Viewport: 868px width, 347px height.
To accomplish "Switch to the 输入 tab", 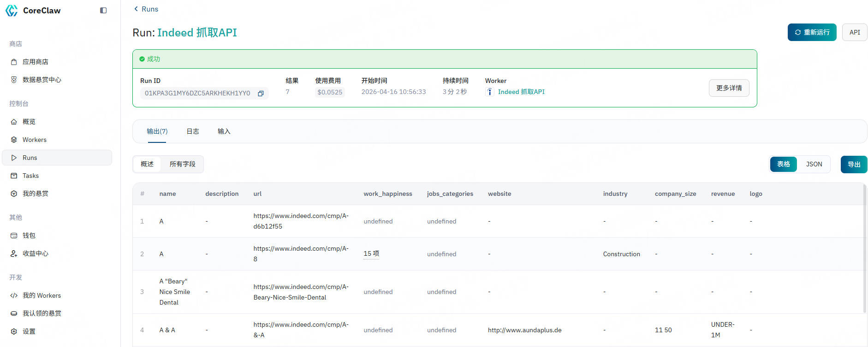I will [224, 131].
